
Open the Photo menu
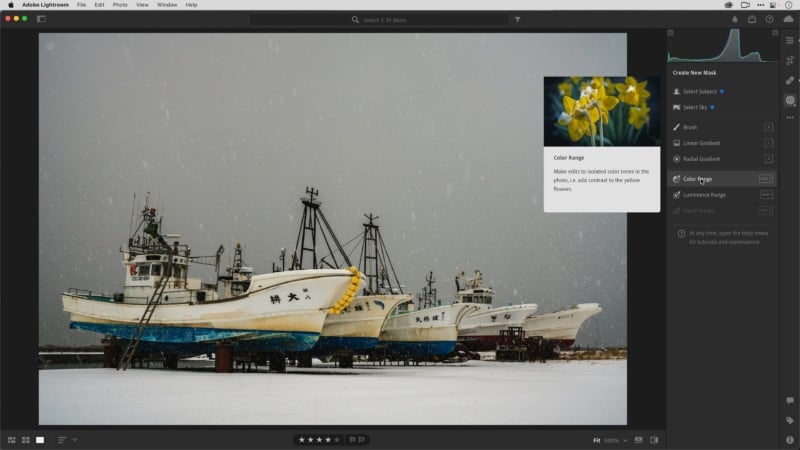pyautogui.click(x=120, y=5)
